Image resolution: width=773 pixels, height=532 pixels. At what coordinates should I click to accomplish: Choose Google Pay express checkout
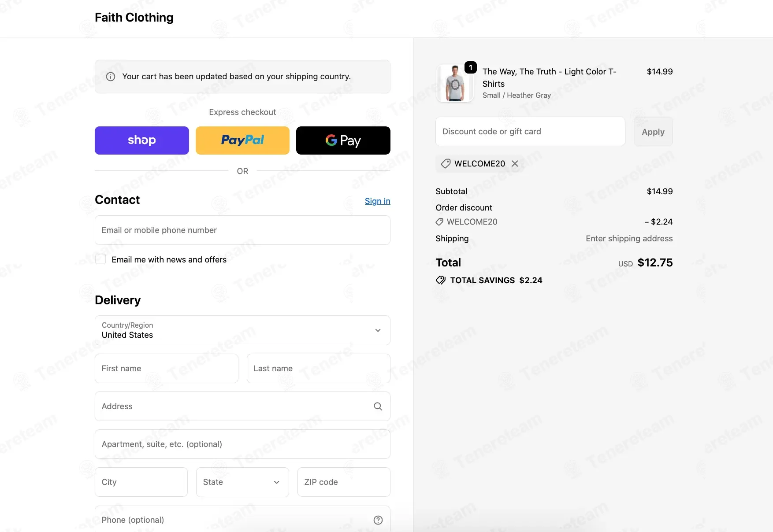click(x=343, y=140)
